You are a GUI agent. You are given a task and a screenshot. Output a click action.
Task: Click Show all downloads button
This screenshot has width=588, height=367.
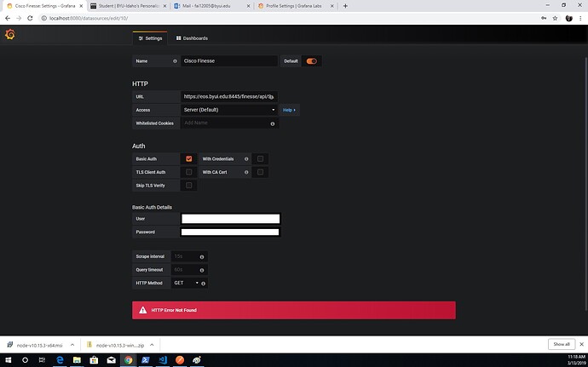(562, 344)
